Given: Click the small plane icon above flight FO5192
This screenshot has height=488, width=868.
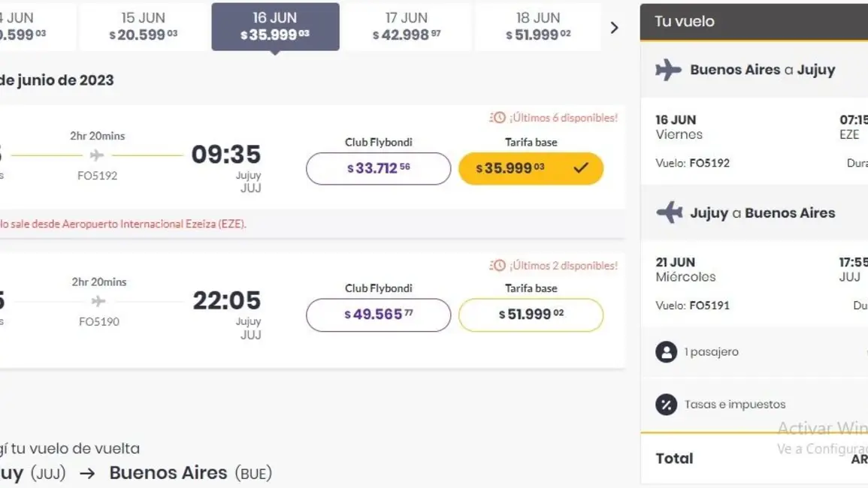Looking at the screenshot, I should 97,155.
